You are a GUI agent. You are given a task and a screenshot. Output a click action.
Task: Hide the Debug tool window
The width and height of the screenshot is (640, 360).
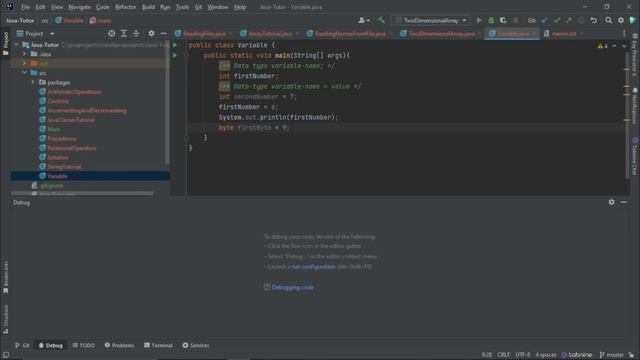tap(624, 202)
